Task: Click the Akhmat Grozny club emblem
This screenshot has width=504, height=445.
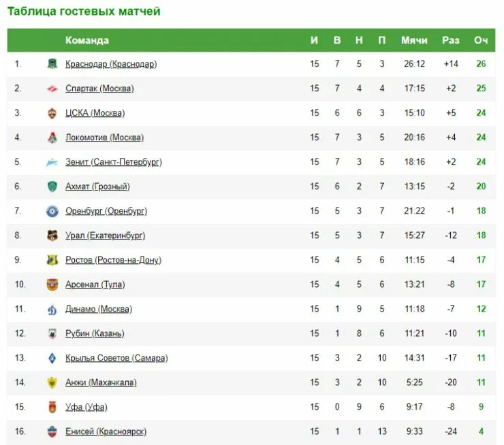Action: [52, 186]
